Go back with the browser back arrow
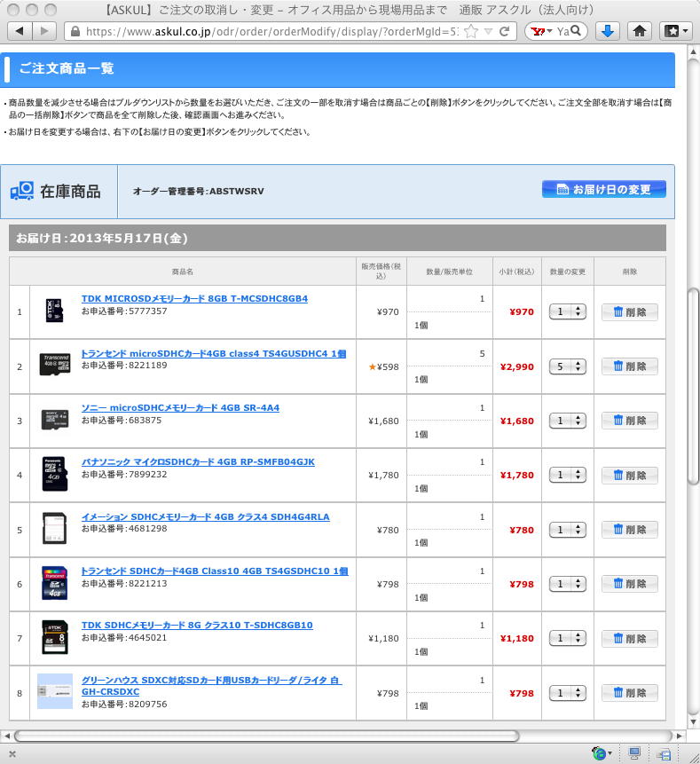The image size is (700, 764). point(20,31)
